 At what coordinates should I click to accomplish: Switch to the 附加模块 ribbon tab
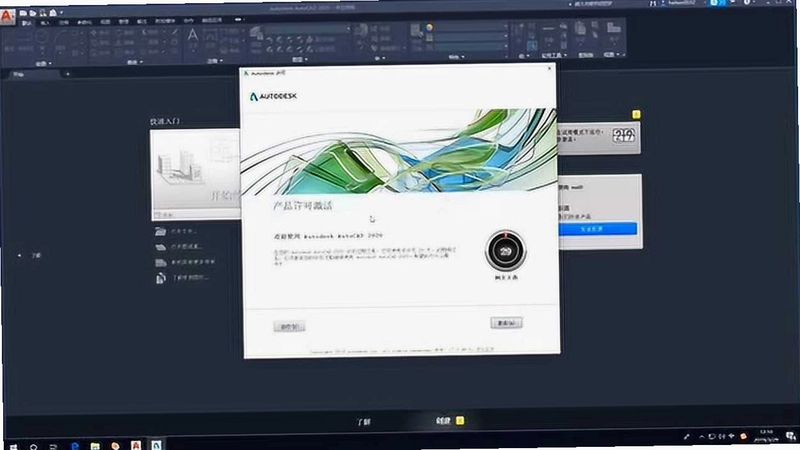[x=165, y=21]
